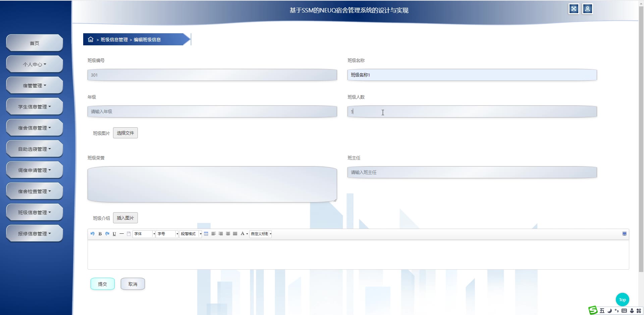Expand the 宿舍信息管理 sidebar menu
This screenshot has width=644, height=315.
tap(35, 128)
